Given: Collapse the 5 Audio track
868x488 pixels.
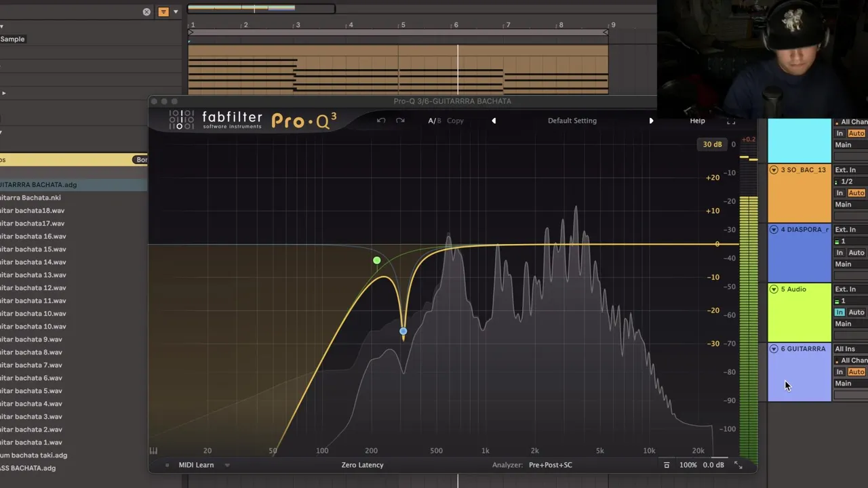Looking at the screenshot, I should pyautogui.click(x=774, y=289).
